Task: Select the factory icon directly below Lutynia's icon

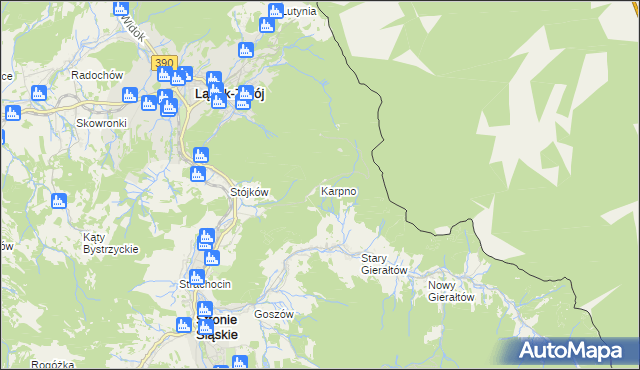Action: [267, 25]
